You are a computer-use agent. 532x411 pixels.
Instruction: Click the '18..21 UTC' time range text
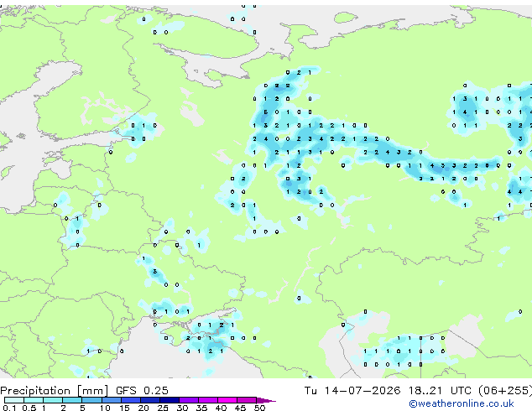tap(440, 391)
